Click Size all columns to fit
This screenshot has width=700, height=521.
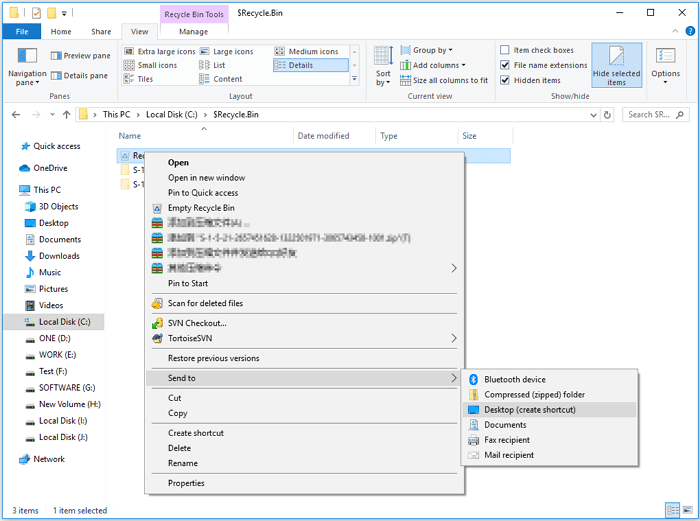(449, 80)
